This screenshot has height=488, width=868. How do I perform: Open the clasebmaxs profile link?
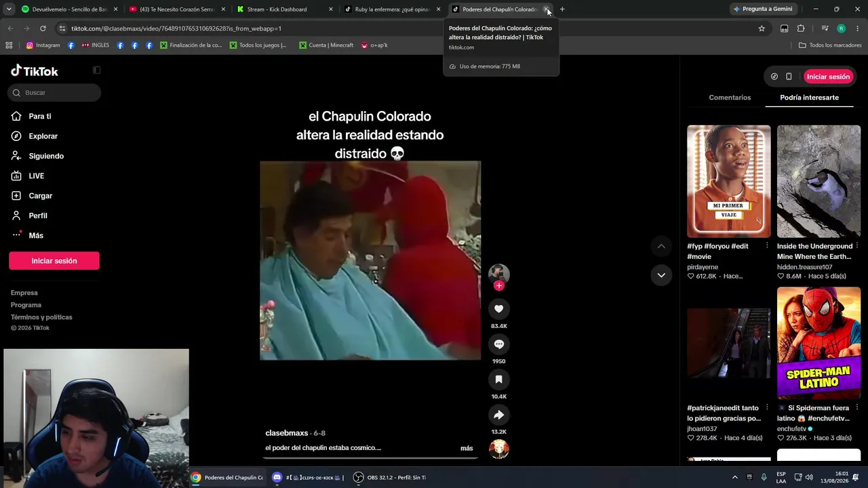286,433
